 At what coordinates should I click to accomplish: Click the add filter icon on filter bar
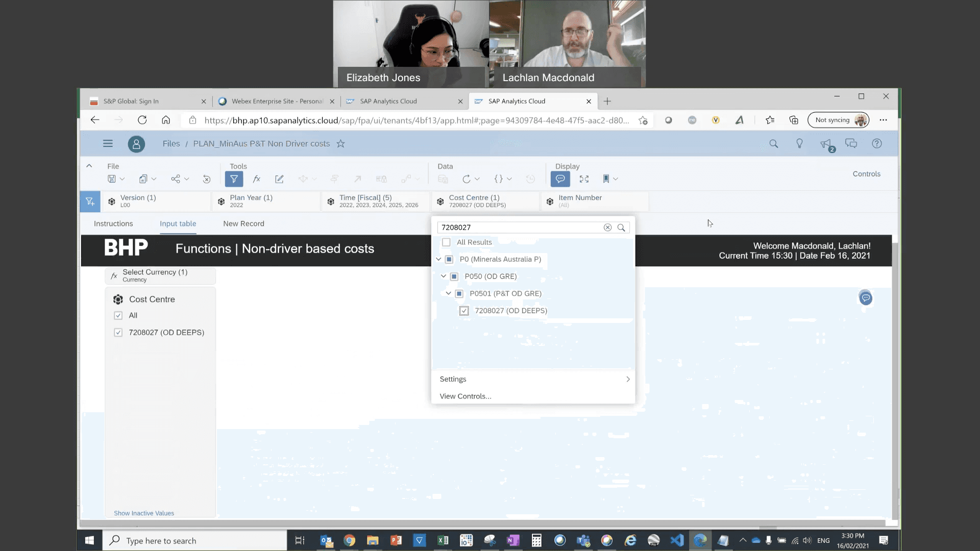pyautogui.click(x=90, y=202)
